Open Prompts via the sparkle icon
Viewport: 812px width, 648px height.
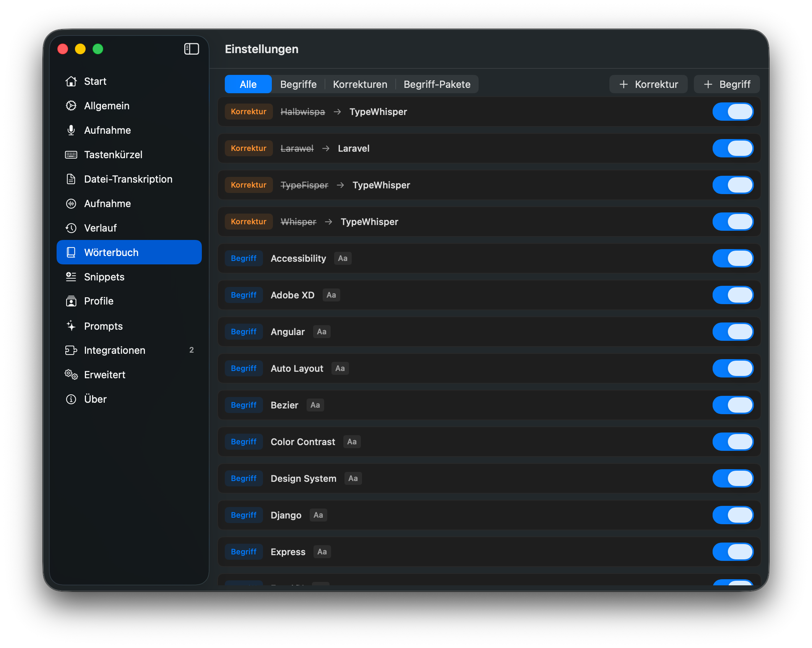point(71,326)
